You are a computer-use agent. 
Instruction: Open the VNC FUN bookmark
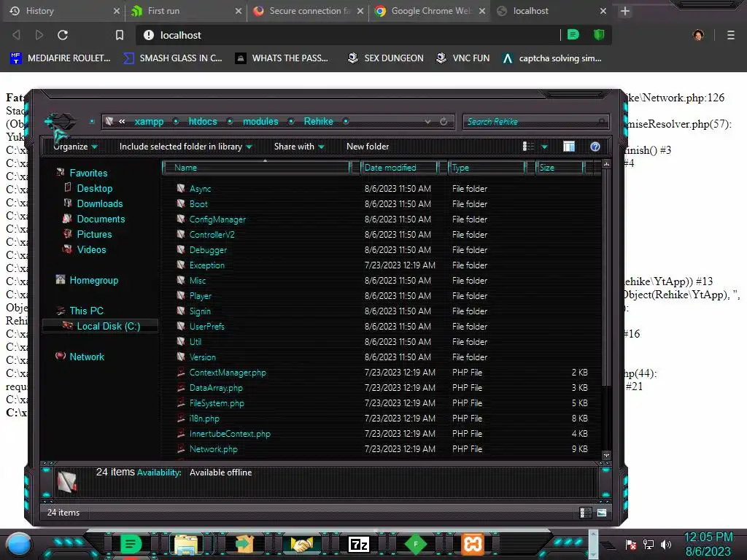coord(463,58)
